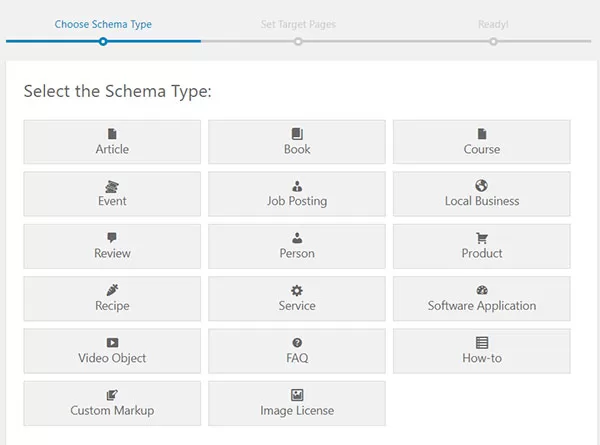Click the Custom Markup edit icon
The width and height of the screenshot is (600, 445).
click(112, 395)
